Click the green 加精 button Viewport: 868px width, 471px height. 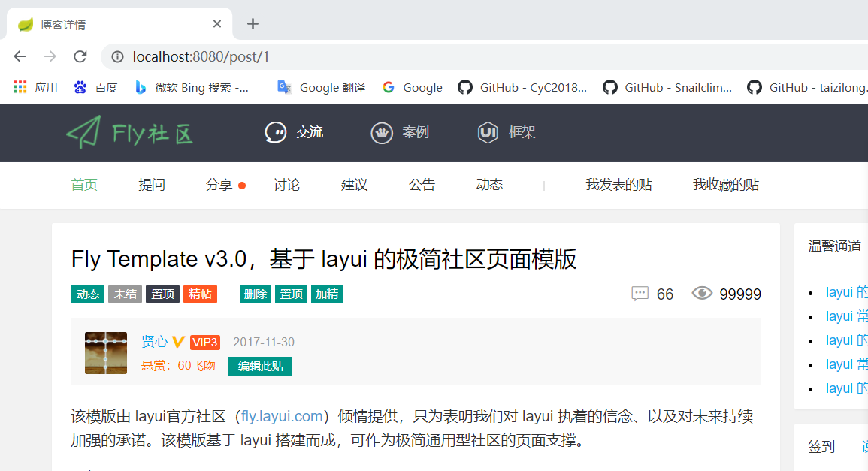[327, 294]
